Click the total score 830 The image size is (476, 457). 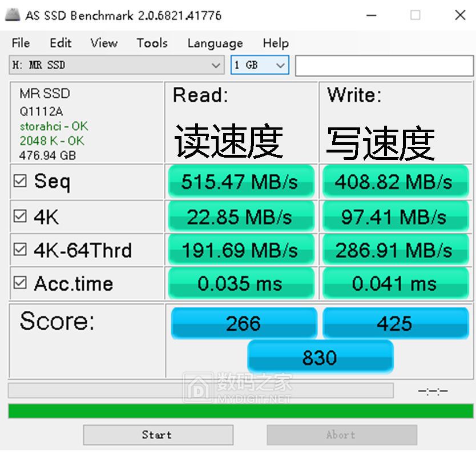point(320,356)
